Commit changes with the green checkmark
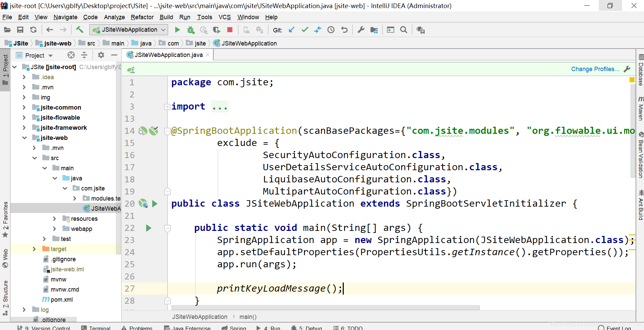Image resolution: width=644 pixels, height=330 pixels. (305, 30)
